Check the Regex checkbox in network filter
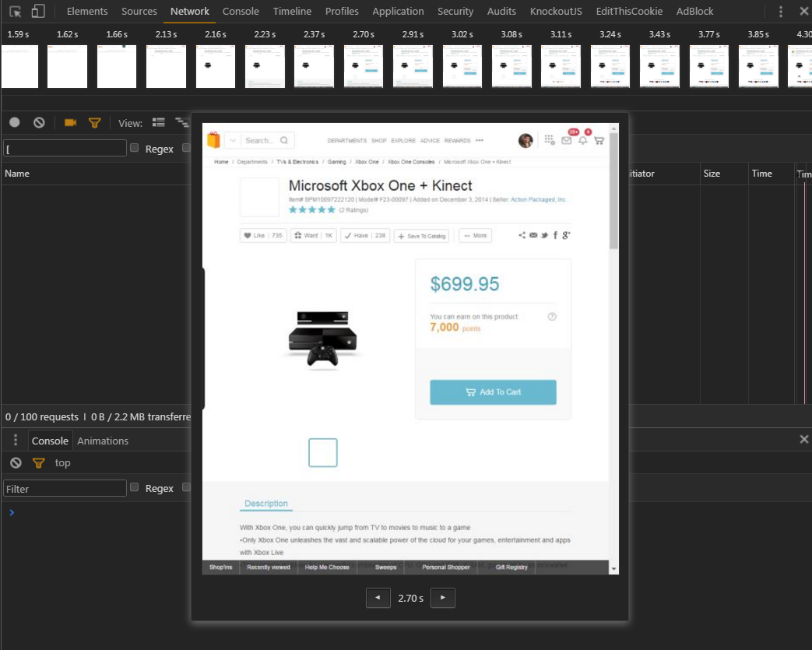 134,148
